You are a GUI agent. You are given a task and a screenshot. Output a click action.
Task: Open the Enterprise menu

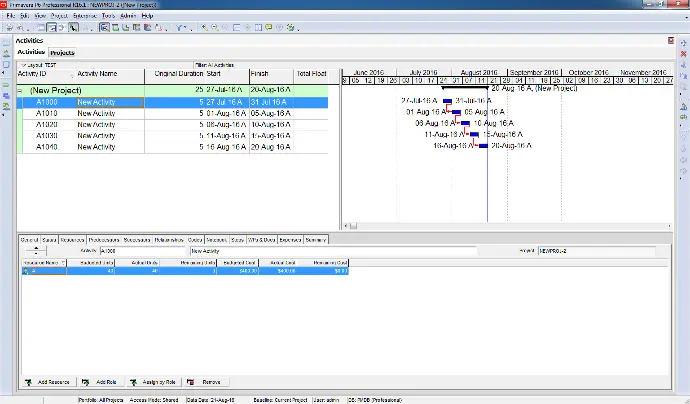[x=83, y=17]
